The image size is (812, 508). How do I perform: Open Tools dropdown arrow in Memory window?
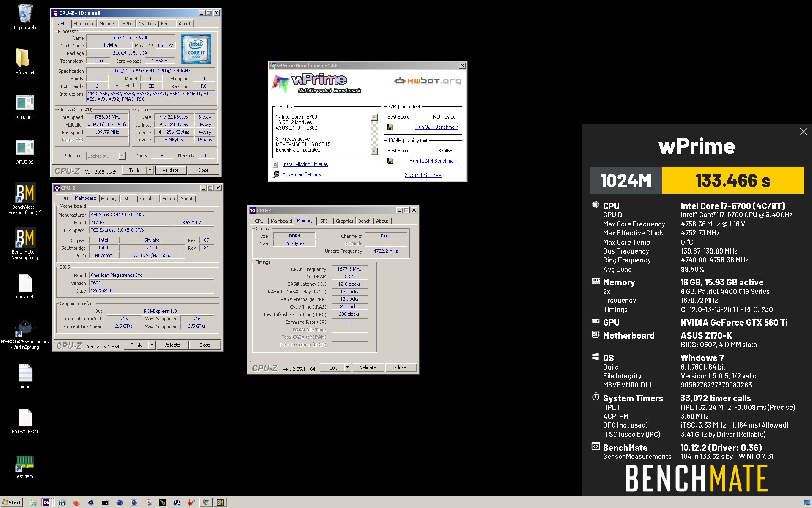tap(347, 367)
